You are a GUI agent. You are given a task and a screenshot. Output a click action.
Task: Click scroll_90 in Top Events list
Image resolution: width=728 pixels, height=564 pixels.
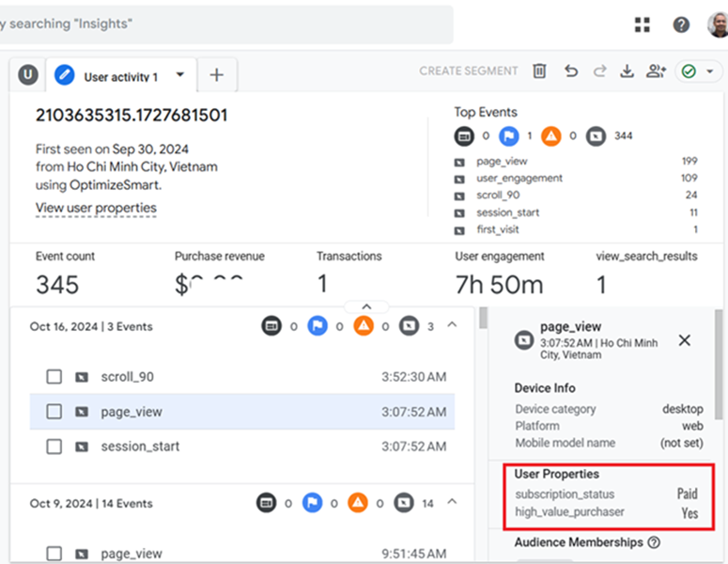[x=498, y=196]
